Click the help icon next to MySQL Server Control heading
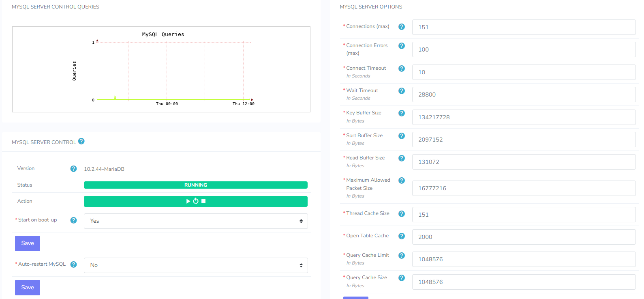 click(x=81, y=141)
